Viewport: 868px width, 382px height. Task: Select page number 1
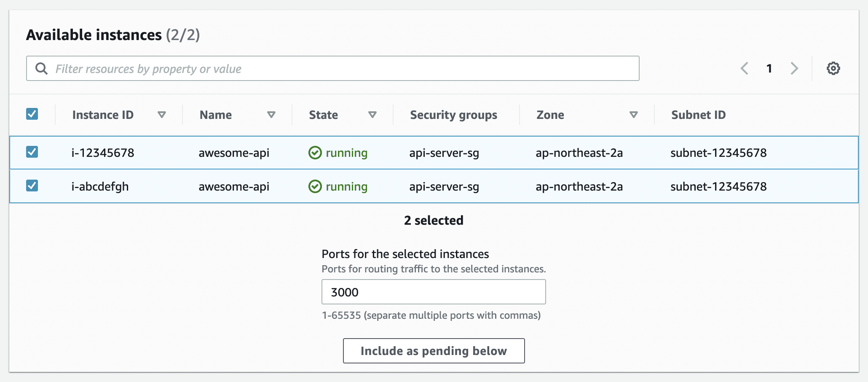(769, 68)
